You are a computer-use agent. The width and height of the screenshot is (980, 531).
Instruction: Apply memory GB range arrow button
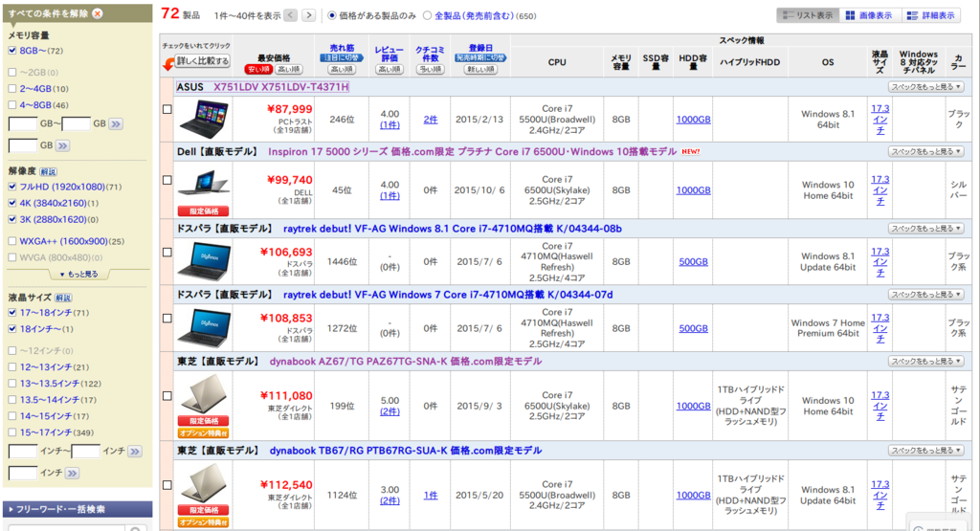(116, 124)
